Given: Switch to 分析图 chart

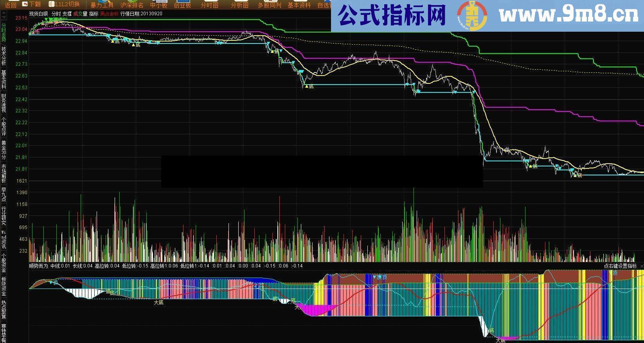Looking at the screenshot, I should [x=239, y=5].
